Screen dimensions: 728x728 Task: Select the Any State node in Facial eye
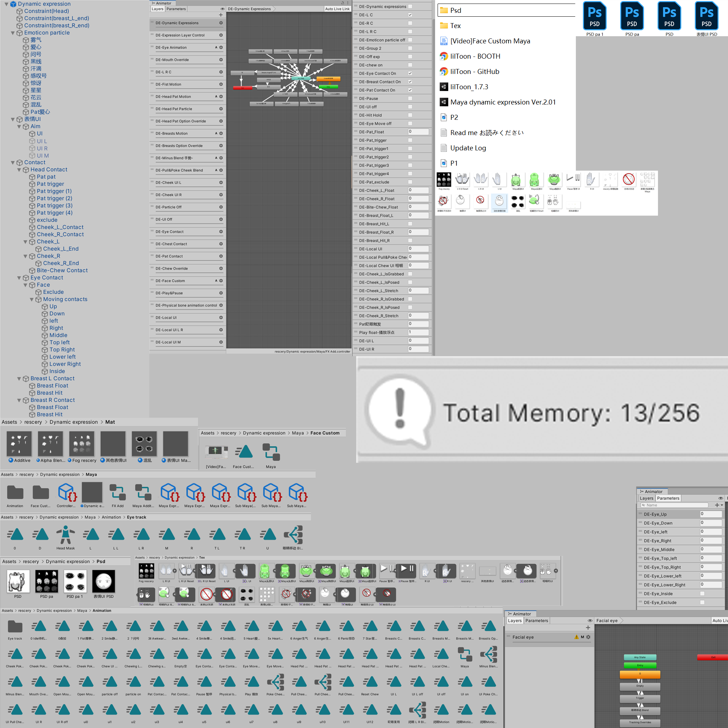(x=639, y=657)
